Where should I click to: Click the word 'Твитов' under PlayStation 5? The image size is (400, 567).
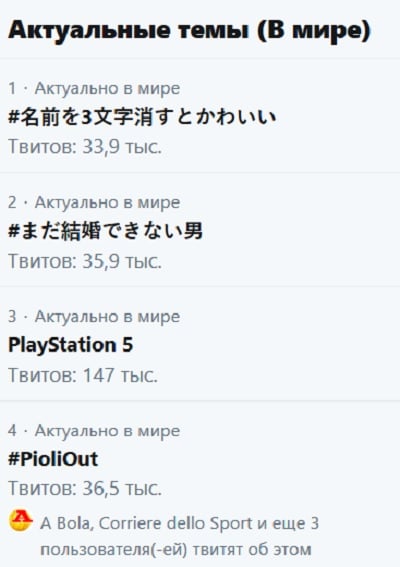[43, 375]
